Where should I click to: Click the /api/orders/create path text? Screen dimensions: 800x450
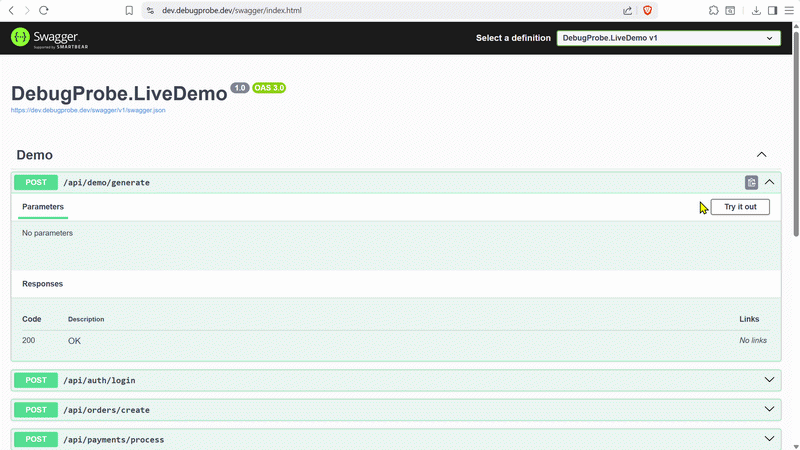tap(107, 410)
